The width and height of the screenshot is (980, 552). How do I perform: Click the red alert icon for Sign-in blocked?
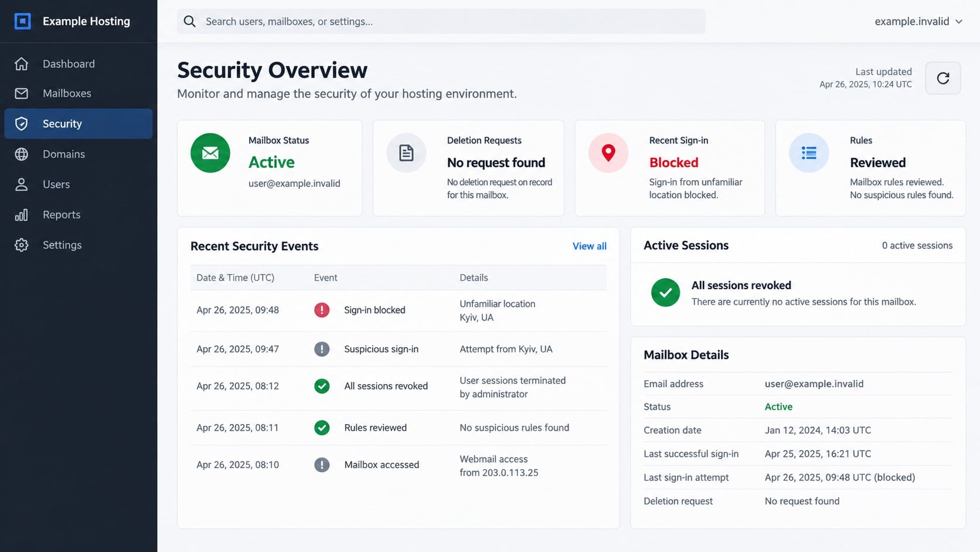coord(322,310)
